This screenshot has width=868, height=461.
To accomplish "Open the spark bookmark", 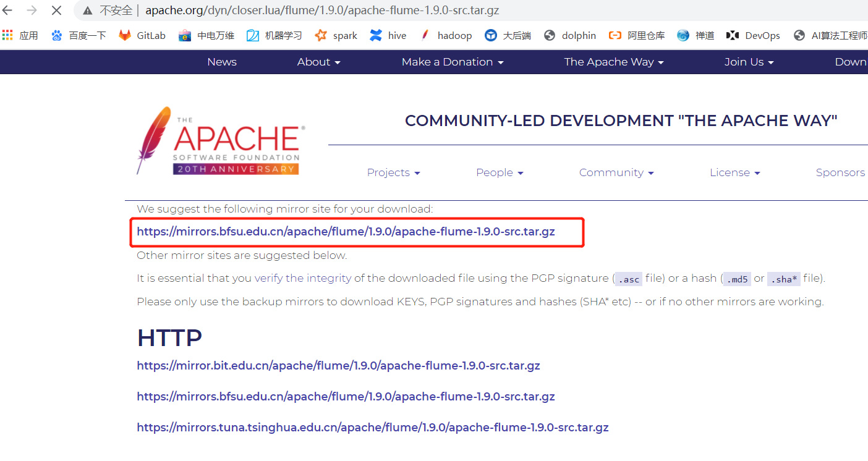I will tap(336, 35).
